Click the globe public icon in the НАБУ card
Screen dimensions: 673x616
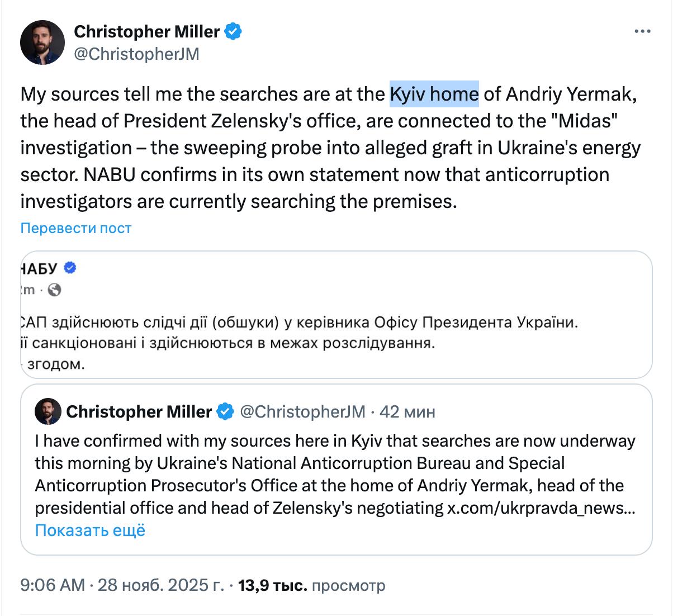tap(55, 290)
